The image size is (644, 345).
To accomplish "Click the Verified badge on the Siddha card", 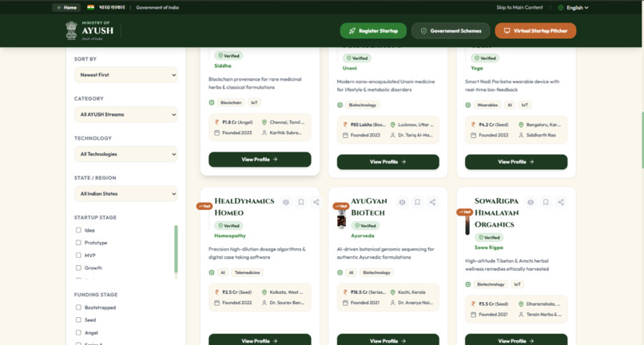I will click(x=229, y=56).
